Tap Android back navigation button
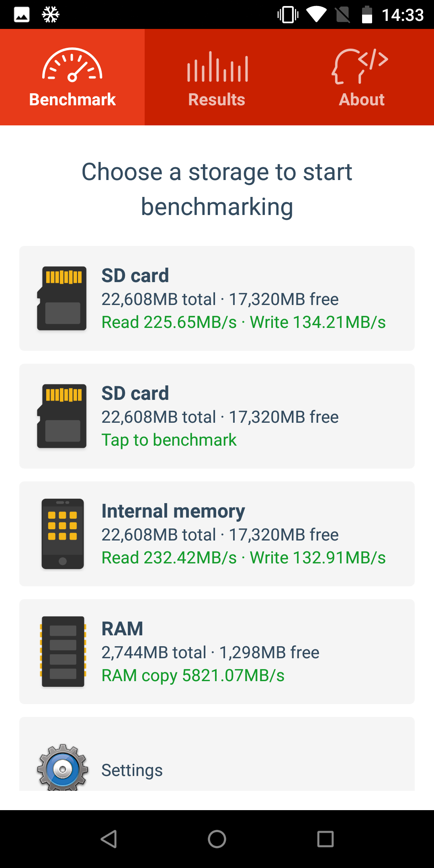 coord(108,839)
